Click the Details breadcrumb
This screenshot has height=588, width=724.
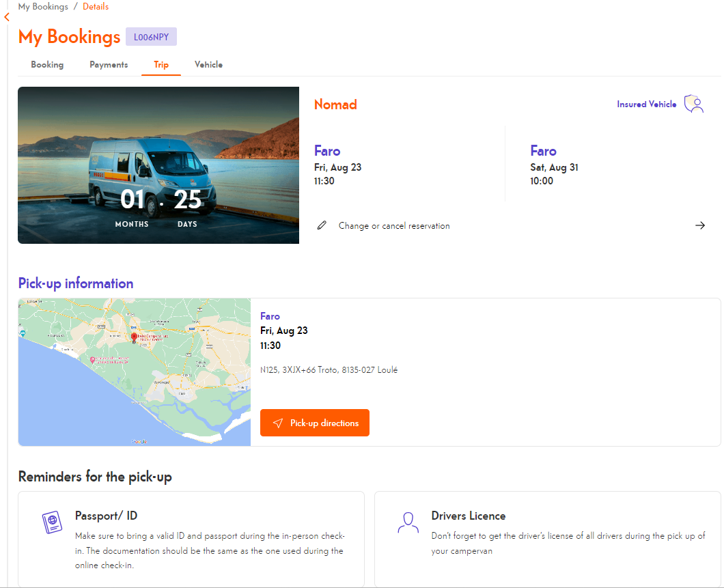pyautogui.click(x=96, y=7)
